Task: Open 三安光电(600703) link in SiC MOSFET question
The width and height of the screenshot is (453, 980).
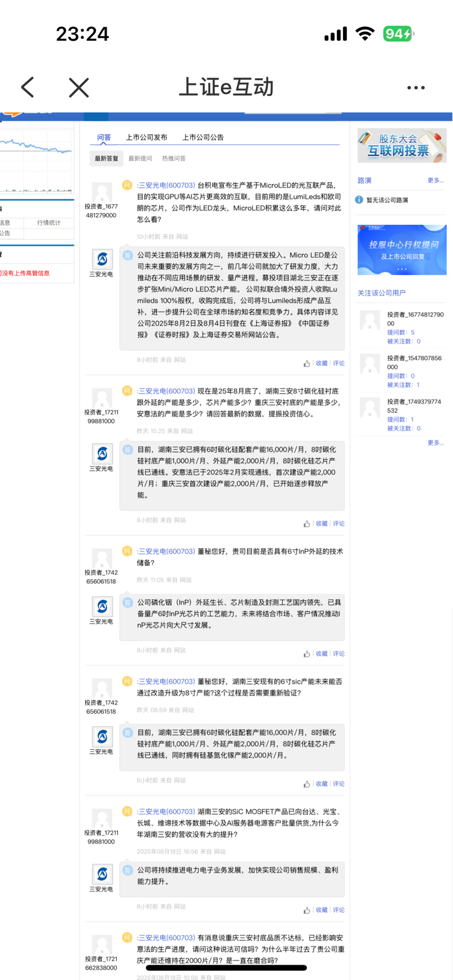Action: click(166, 812)
